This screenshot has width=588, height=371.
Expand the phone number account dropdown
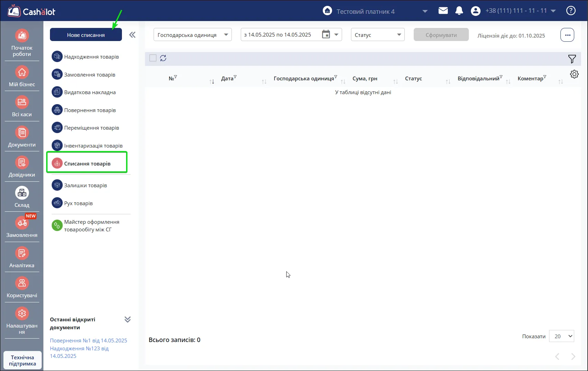(x=553, y=11)
